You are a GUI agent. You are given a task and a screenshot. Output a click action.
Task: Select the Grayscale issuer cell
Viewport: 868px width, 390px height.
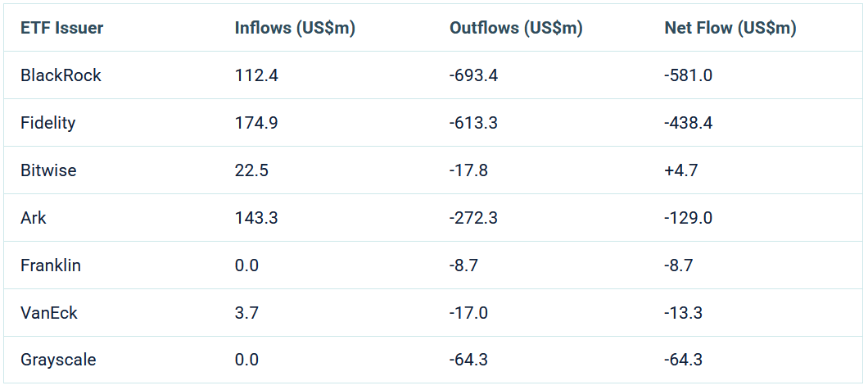[x=57, y=360]
